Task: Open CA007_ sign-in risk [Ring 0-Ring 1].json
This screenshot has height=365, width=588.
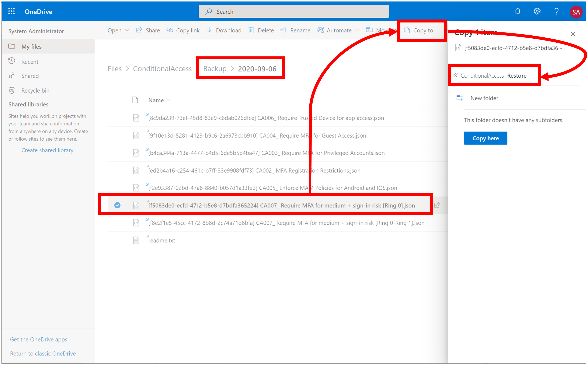Action: coord(286,223)
